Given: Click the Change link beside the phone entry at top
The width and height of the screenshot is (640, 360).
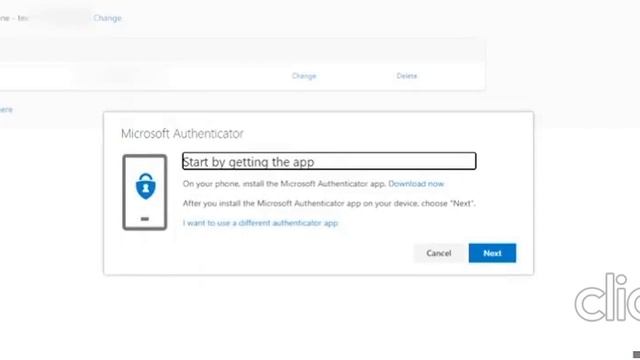Looking at the screenshot, I should pyautogui.click(x=107, y=18).
